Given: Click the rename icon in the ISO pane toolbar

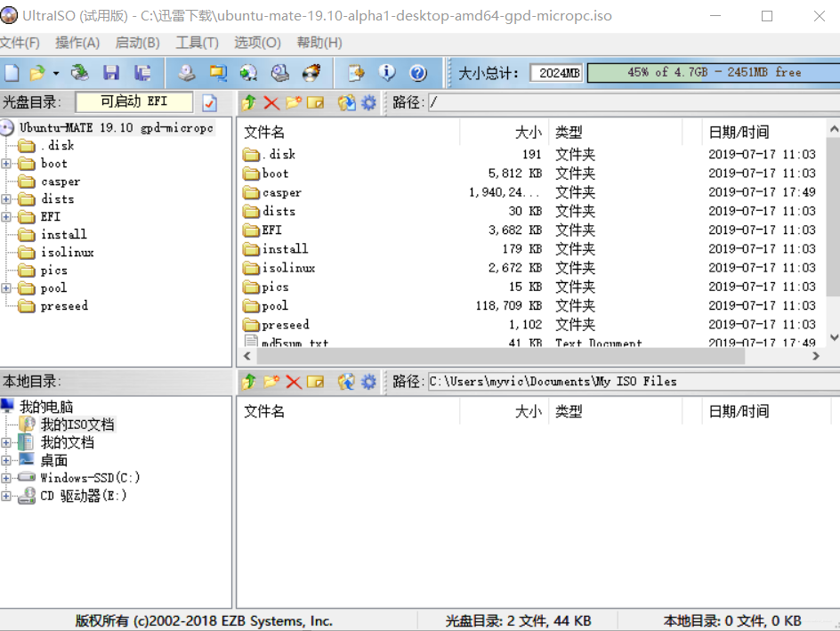Looking at the screenshot, I should point(316,103).
